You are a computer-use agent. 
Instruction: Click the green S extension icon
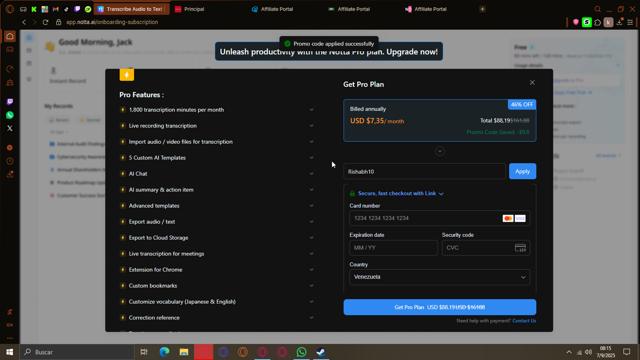tap(587, 22)
